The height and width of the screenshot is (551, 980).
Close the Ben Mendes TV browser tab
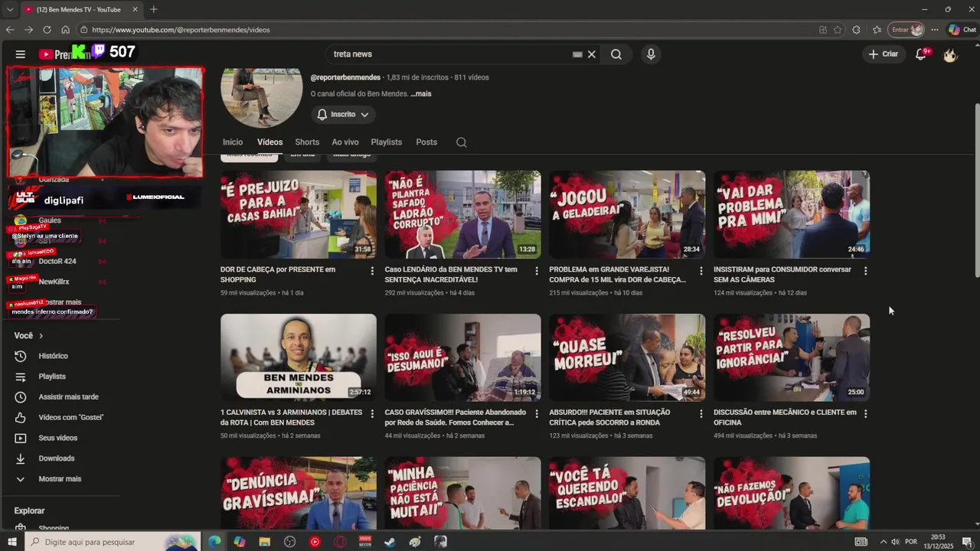[136, 9]
